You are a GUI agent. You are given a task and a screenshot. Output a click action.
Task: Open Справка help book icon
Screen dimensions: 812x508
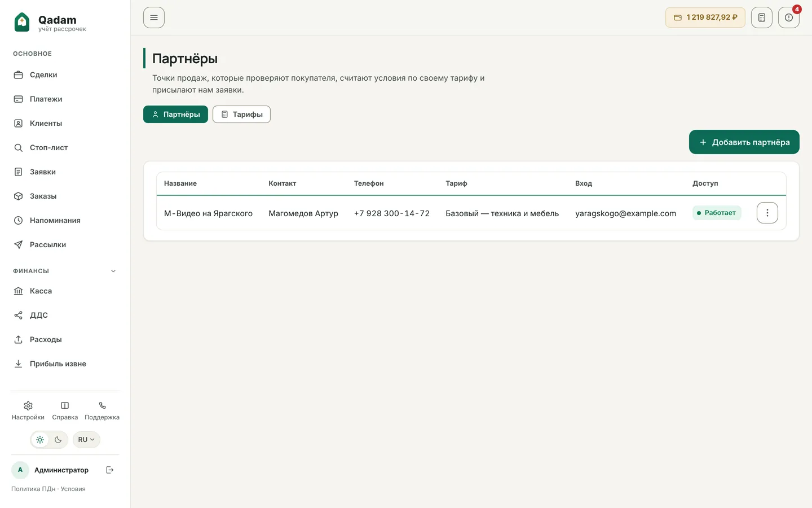pyautogui.click(x=65, y=411)
